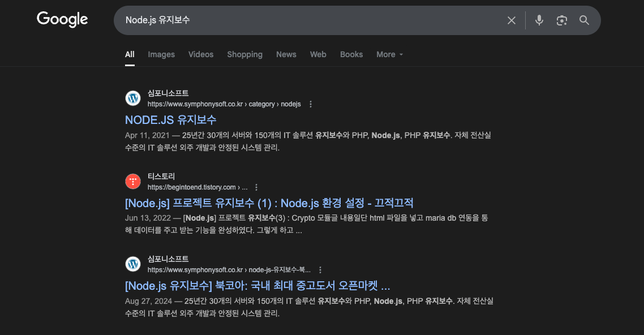Image resolution: width=644 pixels, height=335 pixels.
Task: Switch to the Videos tab
Action: point(201,54)
